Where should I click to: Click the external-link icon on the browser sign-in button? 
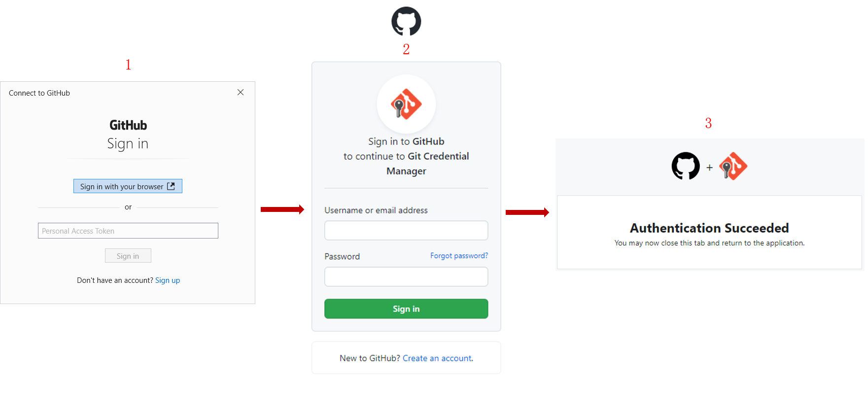(171, 186)
